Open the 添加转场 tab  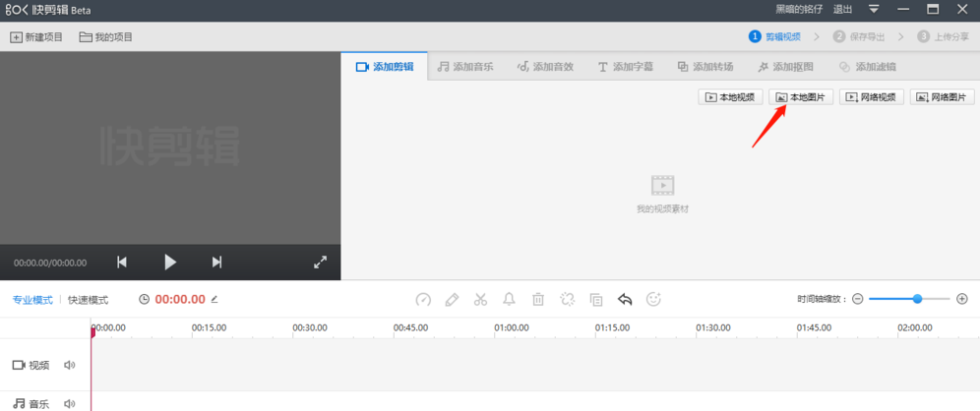(705, 67)
